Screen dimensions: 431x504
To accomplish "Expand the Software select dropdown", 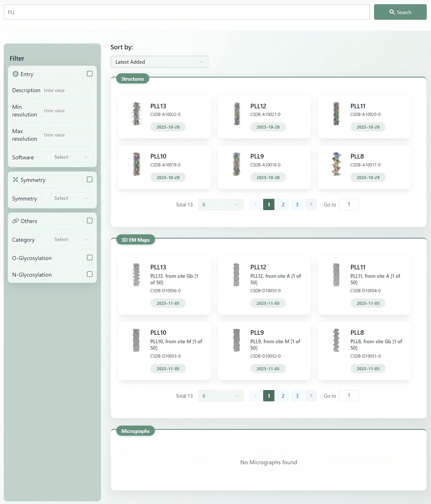I will pyautogui.click(x=71, y=157).
